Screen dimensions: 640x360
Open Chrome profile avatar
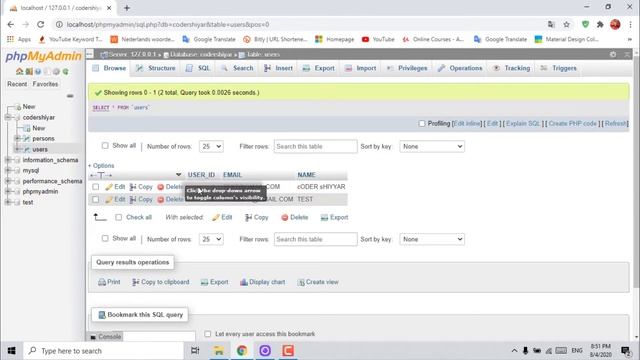[x=615, y=24]
